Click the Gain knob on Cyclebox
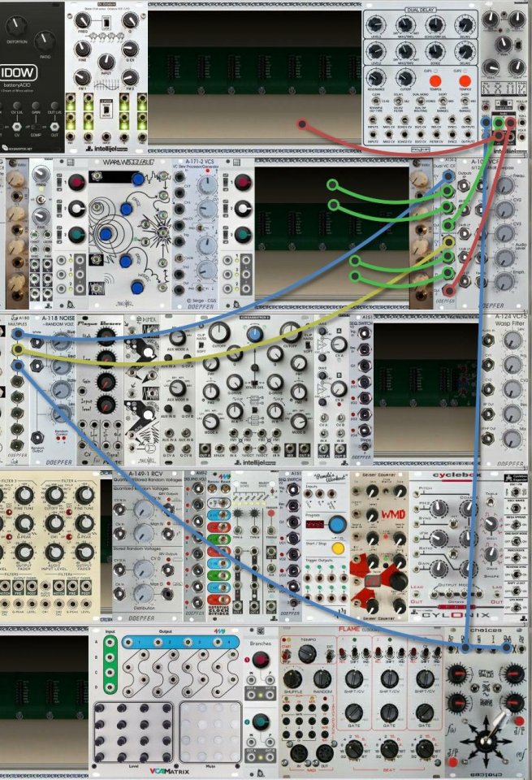The height and width of the screenshot is (780, 532). [x=438, y=568]
